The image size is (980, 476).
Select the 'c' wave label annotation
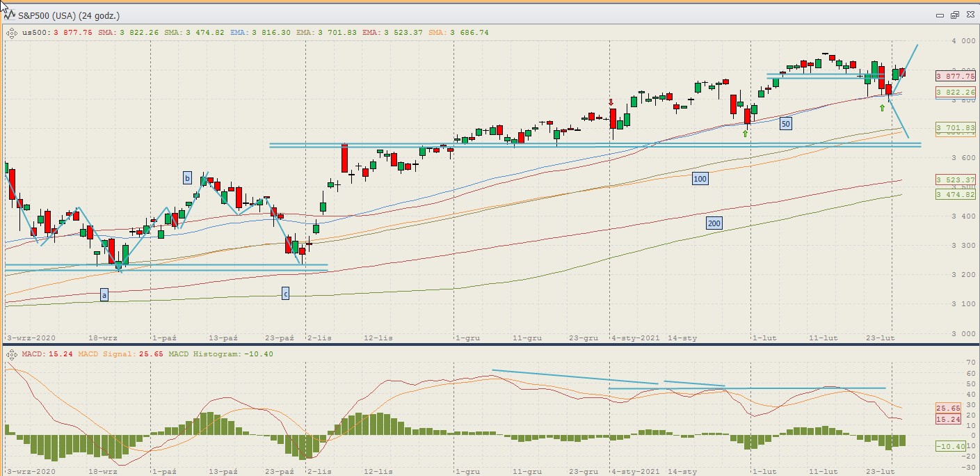285,293
